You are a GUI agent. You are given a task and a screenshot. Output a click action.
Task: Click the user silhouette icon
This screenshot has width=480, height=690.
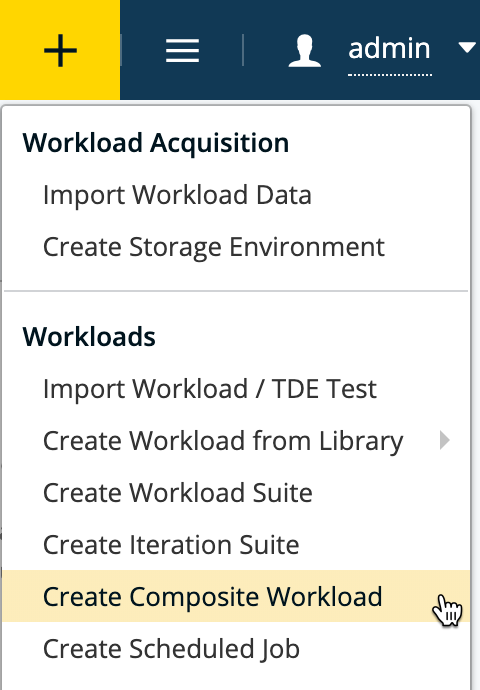tap(304, 51)
